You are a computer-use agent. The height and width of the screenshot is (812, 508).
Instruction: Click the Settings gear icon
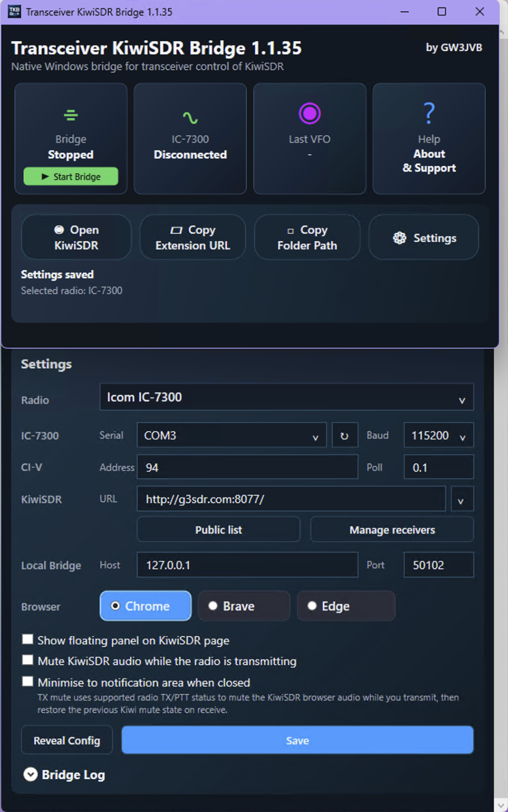point(400,238)
